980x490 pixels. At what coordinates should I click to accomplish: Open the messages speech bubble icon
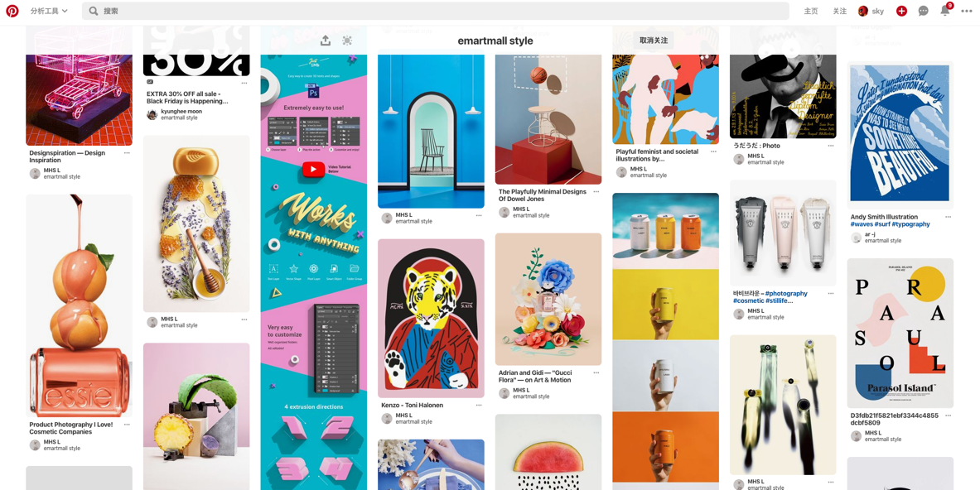pos(923,11)
